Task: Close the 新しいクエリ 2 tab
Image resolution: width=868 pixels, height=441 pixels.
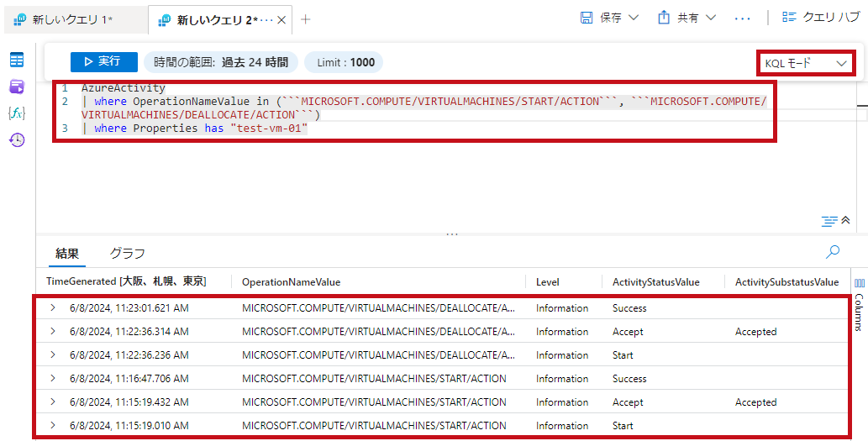Action: tap(281, 20)
